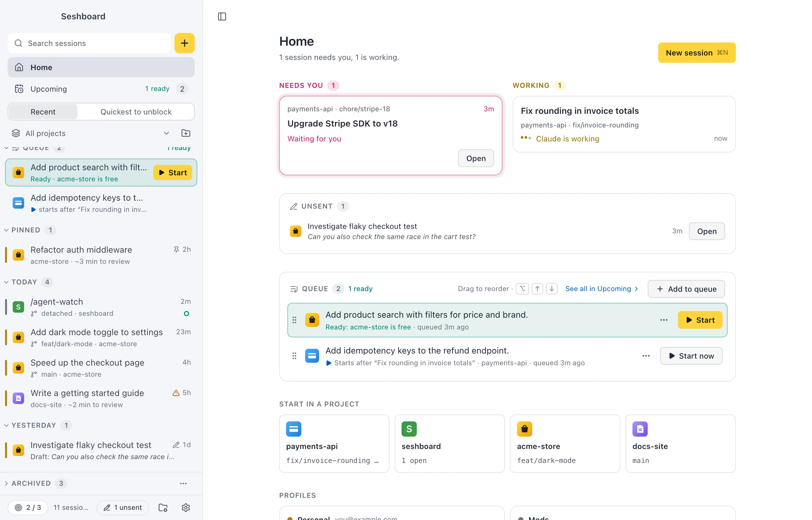This screenshot has width=812, height=520.
Task: Select Home in the sidebar navigation
Action: pos(101,67)
